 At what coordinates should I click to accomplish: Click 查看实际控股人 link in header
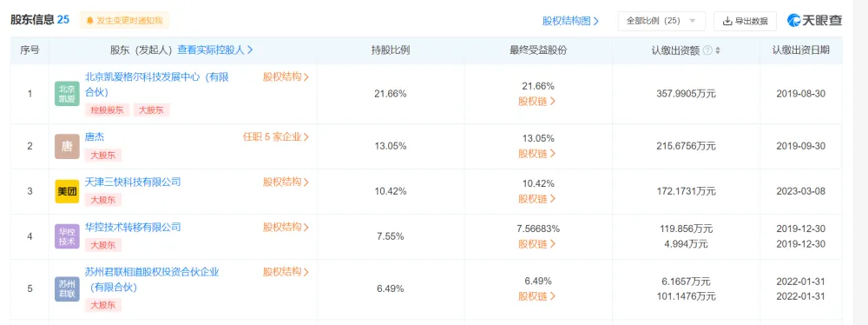[215, 50]
